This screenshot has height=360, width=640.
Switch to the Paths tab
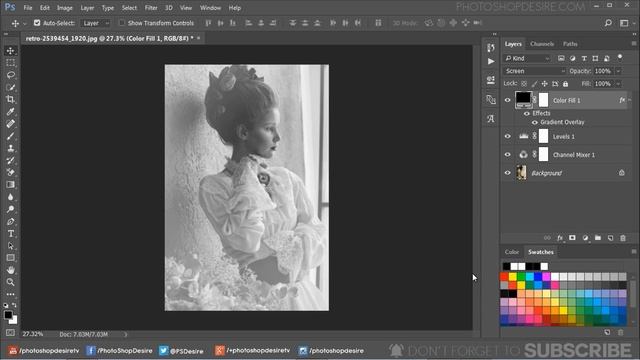pos(570,44)
